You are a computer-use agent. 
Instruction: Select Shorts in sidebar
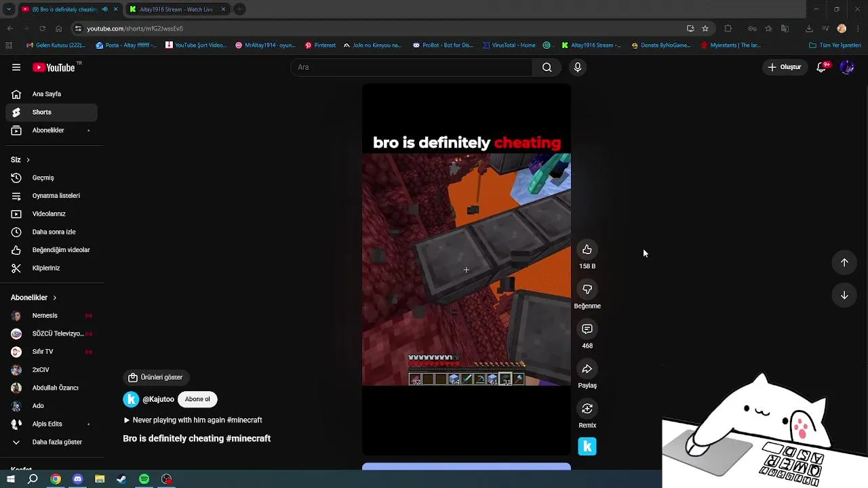point(52,112)
